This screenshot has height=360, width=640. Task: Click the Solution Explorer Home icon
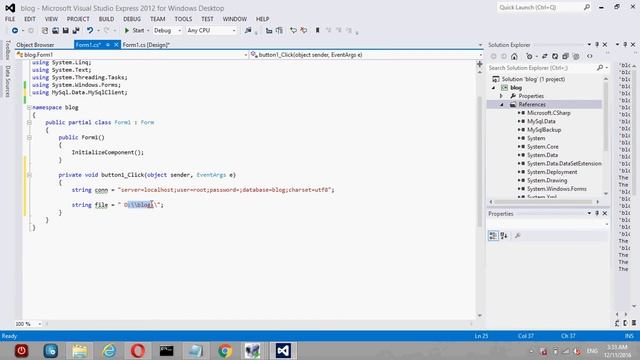click(514, 56)
